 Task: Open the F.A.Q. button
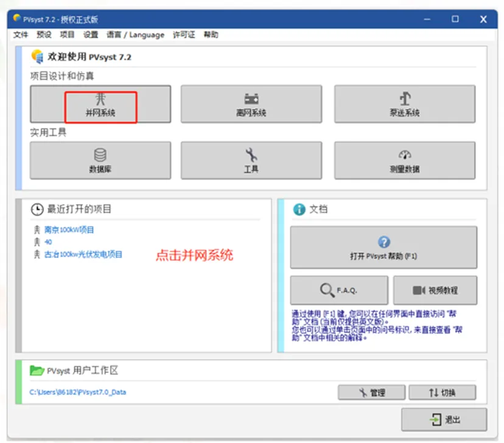pos(339,290)
